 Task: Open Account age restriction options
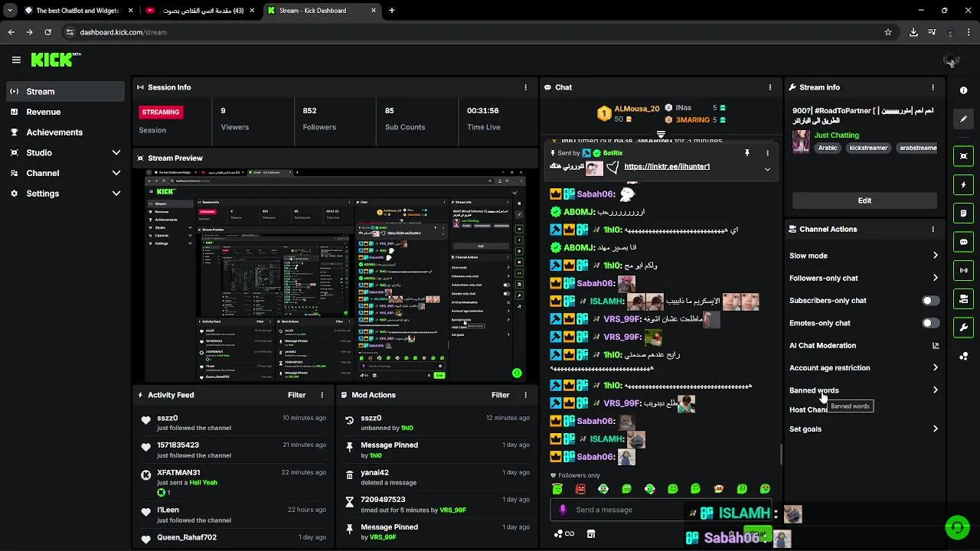864,368
